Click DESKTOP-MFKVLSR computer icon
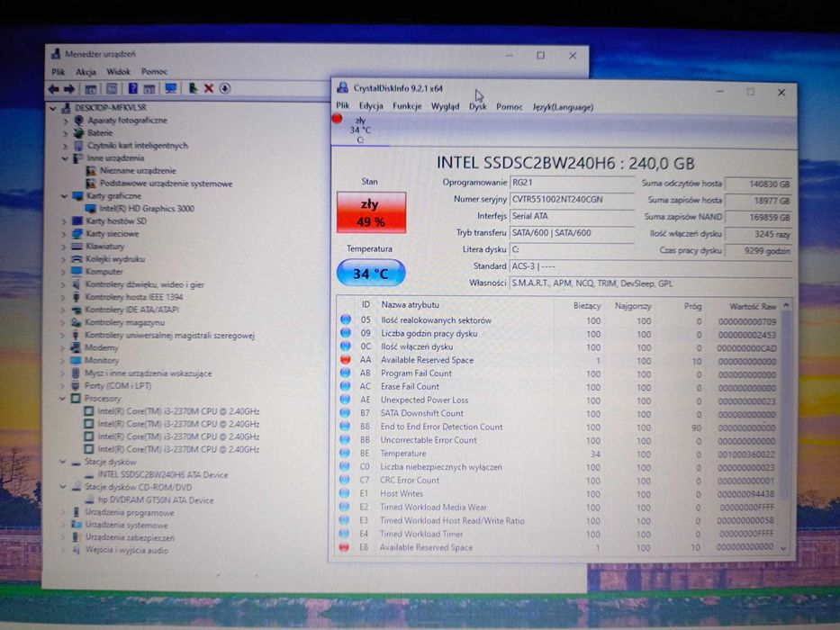The width and height of the screenshot is (840, 630). click(66, 108)
